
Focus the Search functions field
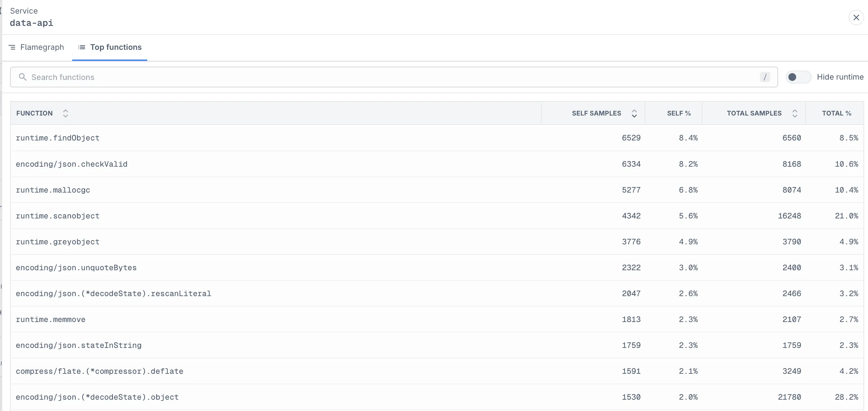(x=394, y=77)
